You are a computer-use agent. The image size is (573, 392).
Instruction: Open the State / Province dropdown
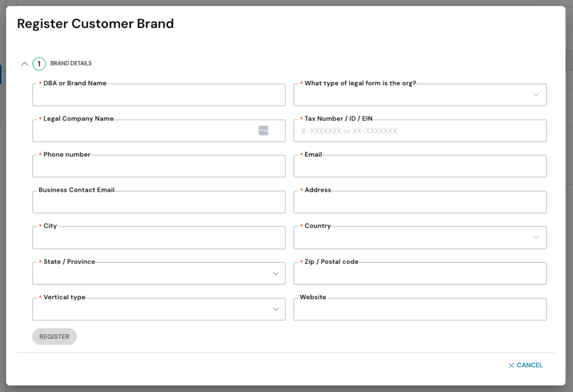tap(159, 274)
